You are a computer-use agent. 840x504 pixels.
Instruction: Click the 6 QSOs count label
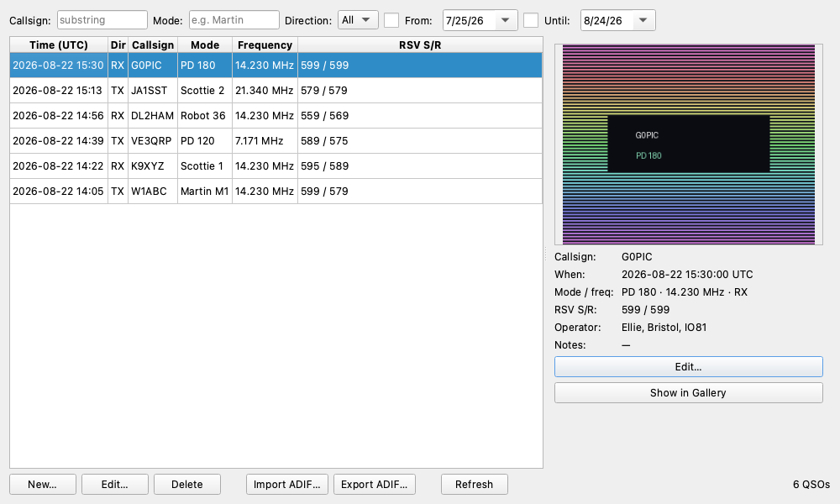tap(811, 484)
